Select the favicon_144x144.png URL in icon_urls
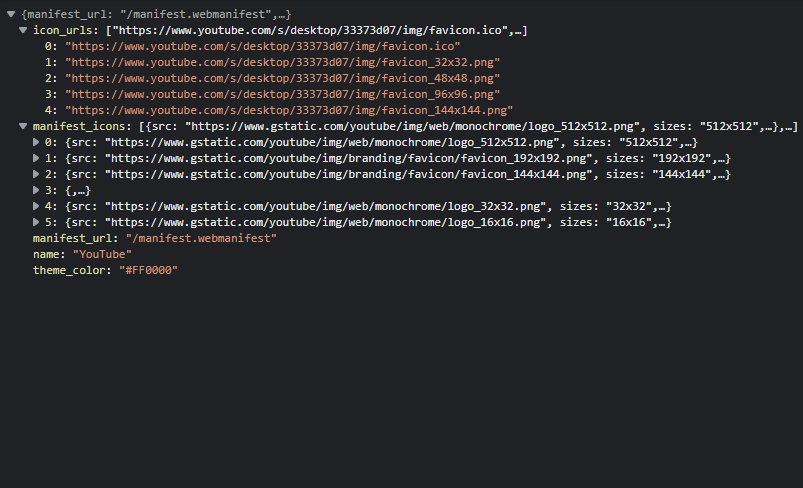The image size is (803, 488). pyautogui.click(x=289, y=110)
